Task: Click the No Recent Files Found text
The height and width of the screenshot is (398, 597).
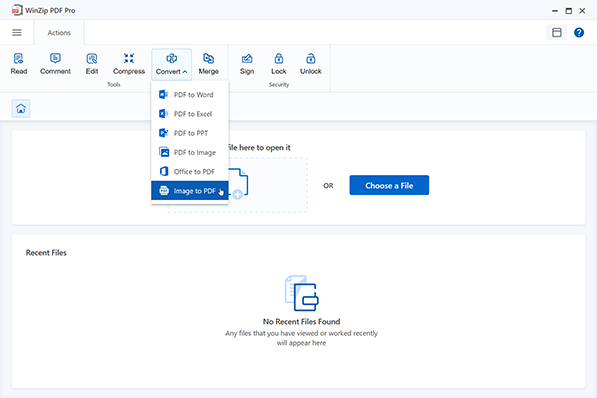Action: (301, 321)
